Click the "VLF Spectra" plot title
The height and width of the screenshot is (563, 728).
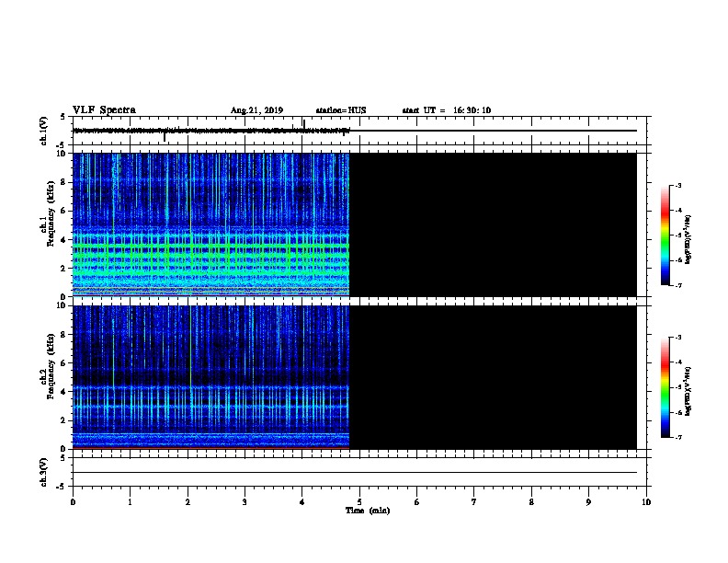pos(104,110)
